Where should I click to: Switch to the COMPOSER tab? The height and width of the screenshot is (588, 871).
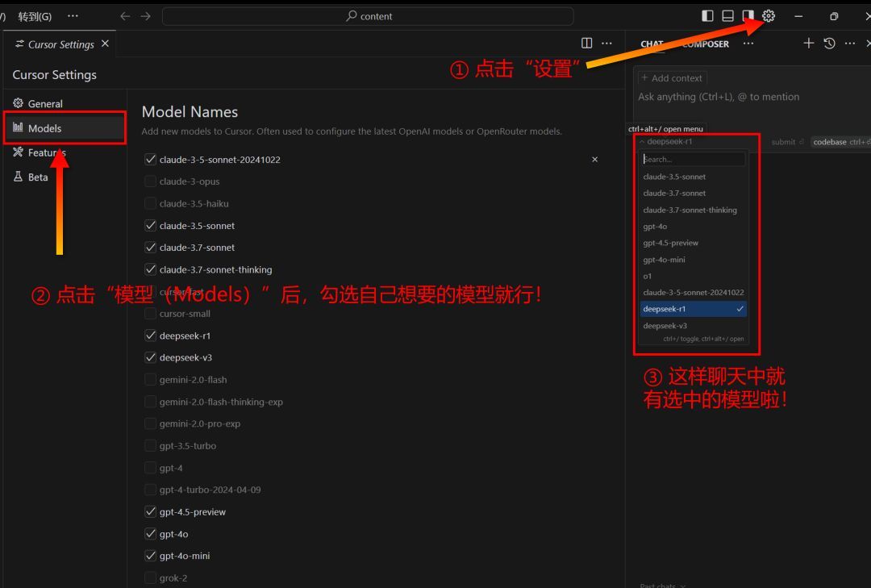pos(705,44)
